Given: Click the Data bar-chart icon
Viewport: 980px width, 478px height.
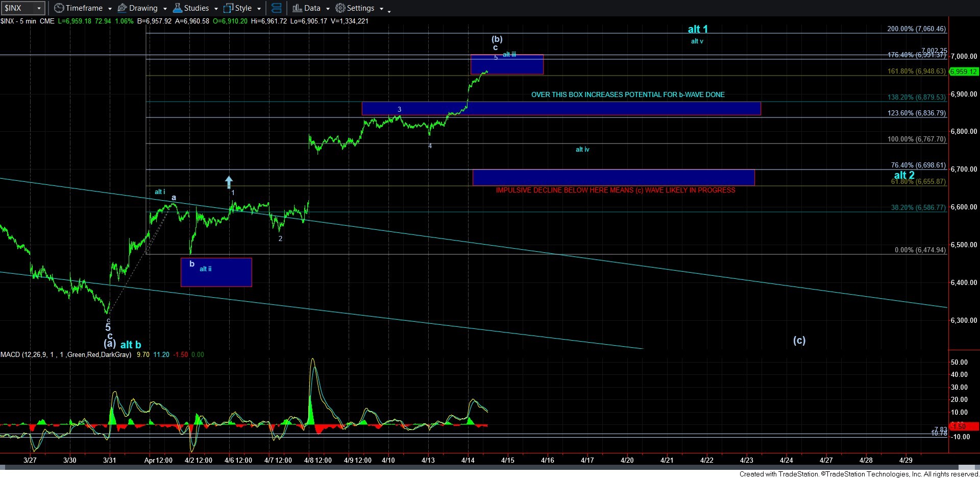Looking at the screenshot, I should point(297,8).
